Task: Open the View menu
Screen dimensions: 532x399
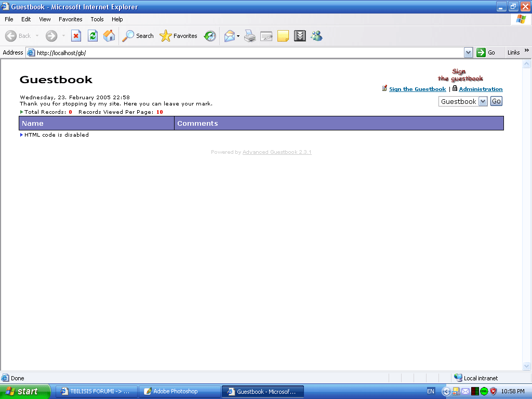Action: (45, 19)
